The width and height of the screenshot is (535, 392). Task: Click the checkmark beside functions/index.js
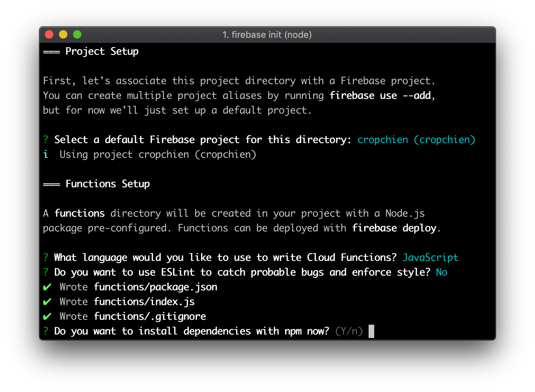47,302
